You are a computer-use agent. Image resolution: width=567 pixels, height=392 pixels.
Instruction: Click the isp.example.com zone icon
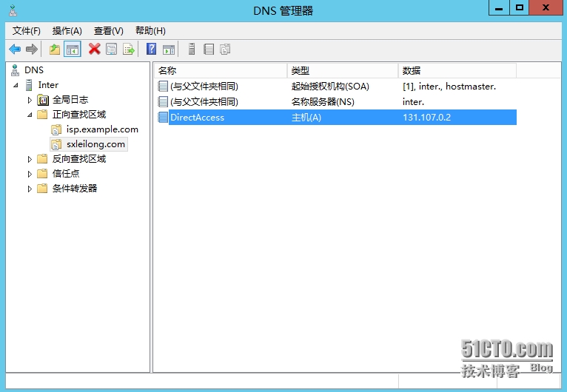click(x=56, y=129)
